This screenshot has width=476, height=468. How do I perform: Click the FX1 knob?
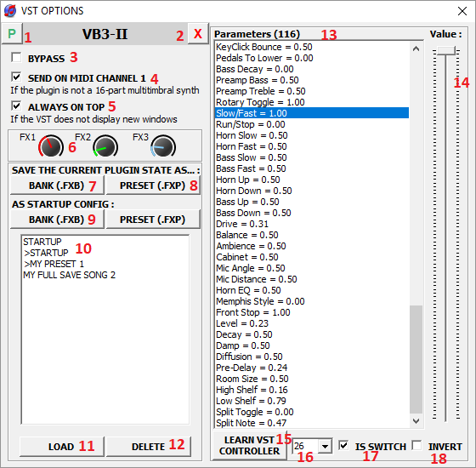pyautogui.click(x=51, y=146)
